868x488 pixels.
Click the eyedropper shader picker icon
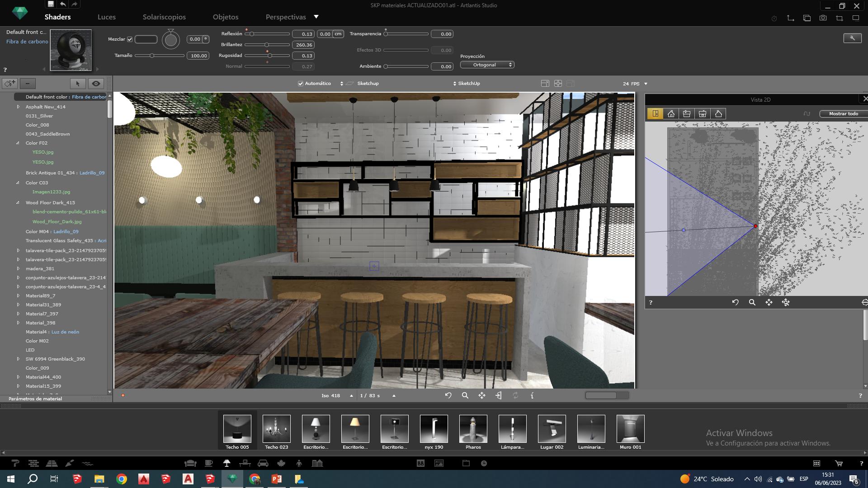(9, 84)
